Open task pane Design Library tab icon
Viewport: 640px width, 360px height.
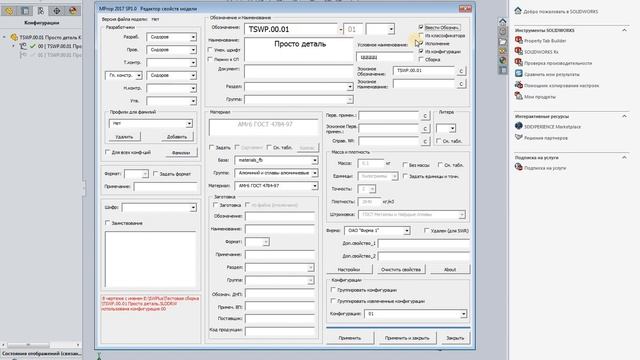coord(502,31)
